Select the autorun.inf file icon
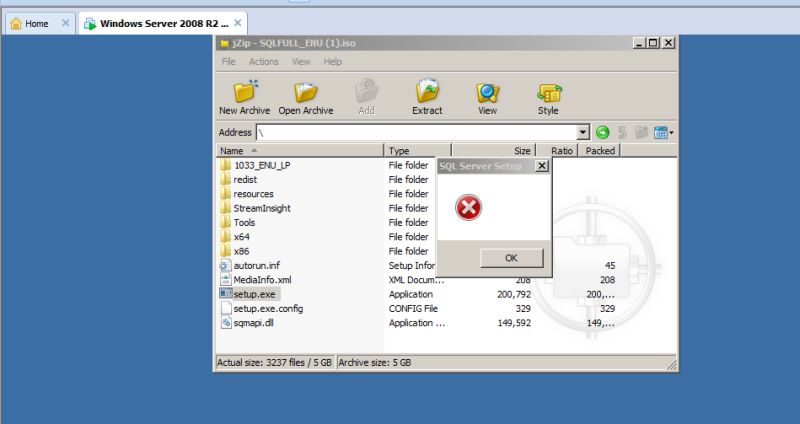Viewport: 800px width, 424px height. (226, 265)
